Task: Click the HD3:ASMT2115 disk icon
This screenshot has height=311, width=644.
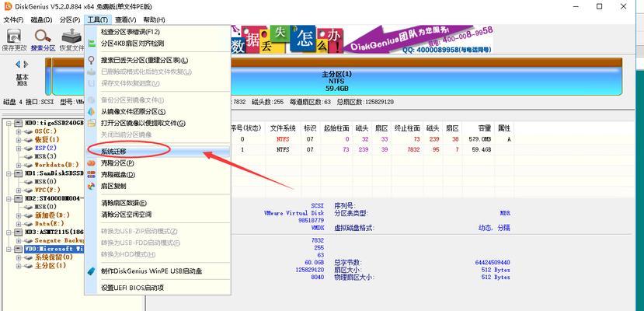Action: tap(19, 232)
